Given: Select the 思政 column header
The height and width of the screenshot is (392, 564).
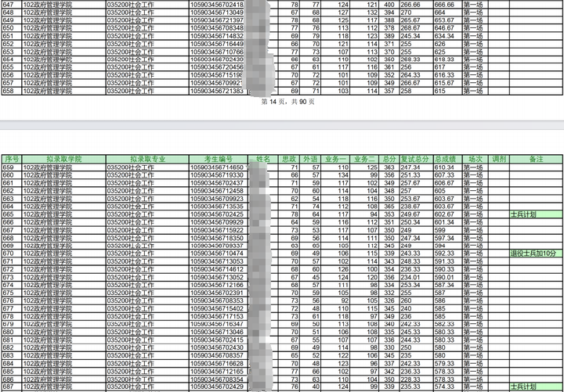Looking at the screenshot, I should click(x=289, y=159).
